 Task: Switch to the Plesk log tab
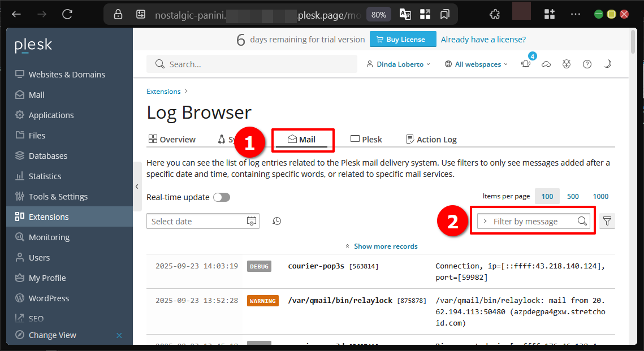(x=366, y=138)
